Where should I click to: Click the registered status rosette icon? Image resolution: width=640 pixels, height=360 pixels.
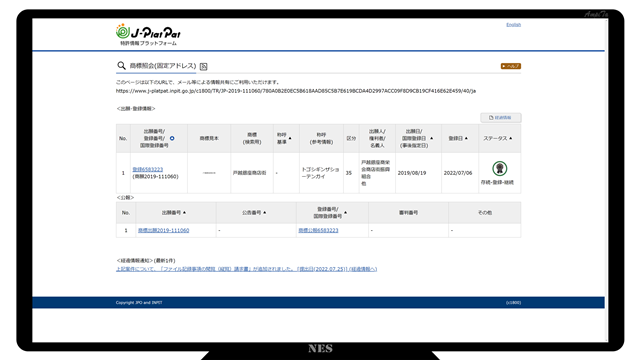coord(500,168)
